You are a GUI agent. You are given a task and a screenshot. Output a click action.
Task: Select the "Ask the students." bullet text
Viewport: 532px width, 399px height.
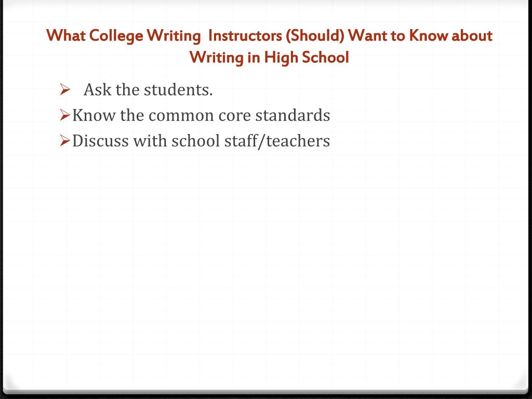click(x=148, y=90)
